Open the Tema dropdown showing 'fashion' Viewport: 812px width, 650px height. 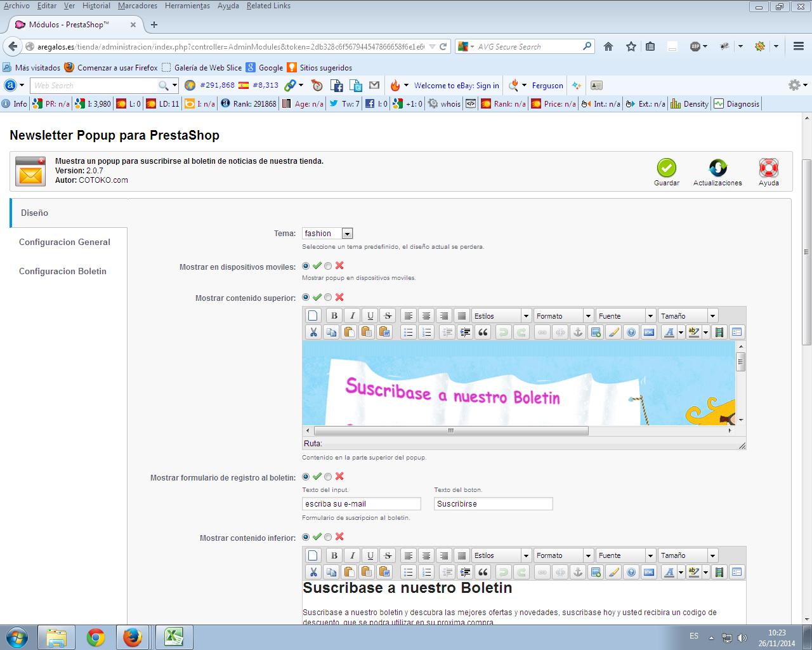(x=327, y=234)
